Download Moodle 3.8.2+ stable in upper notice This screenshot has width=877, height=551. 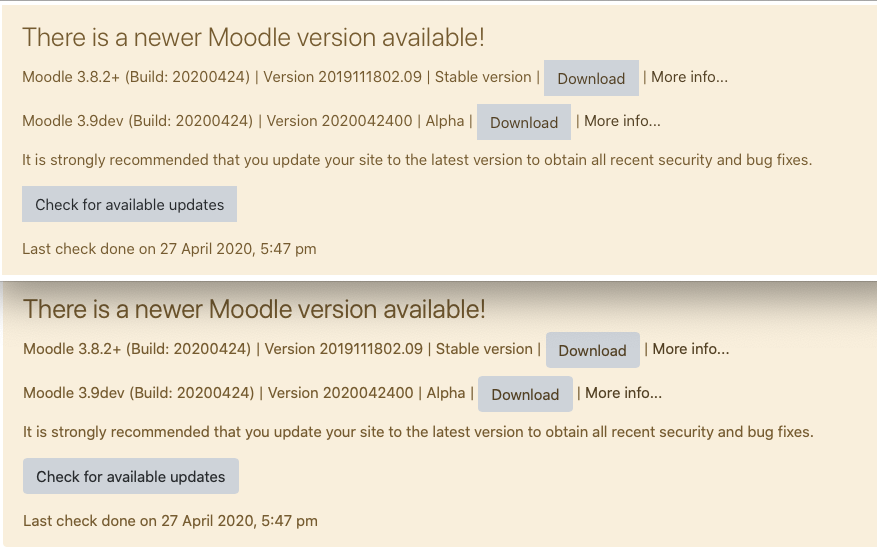point(591,78)
